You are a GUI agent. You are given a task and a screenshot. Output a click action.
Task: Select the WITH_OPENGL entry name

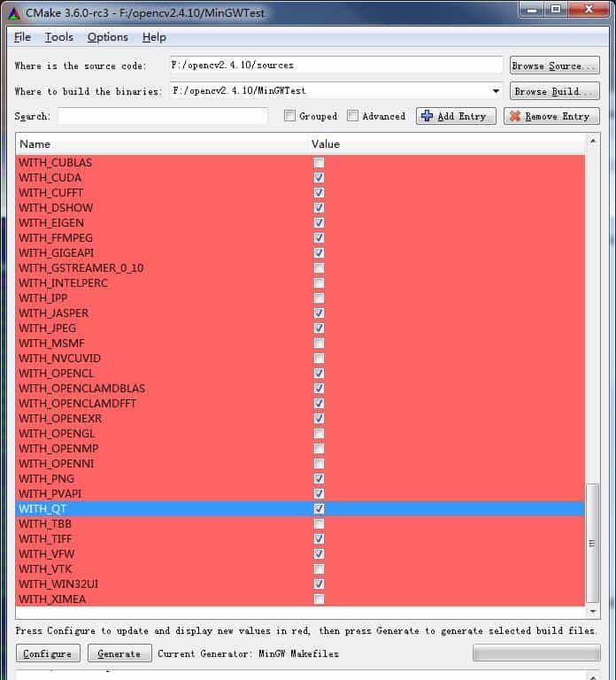click(x=57, y=433)
